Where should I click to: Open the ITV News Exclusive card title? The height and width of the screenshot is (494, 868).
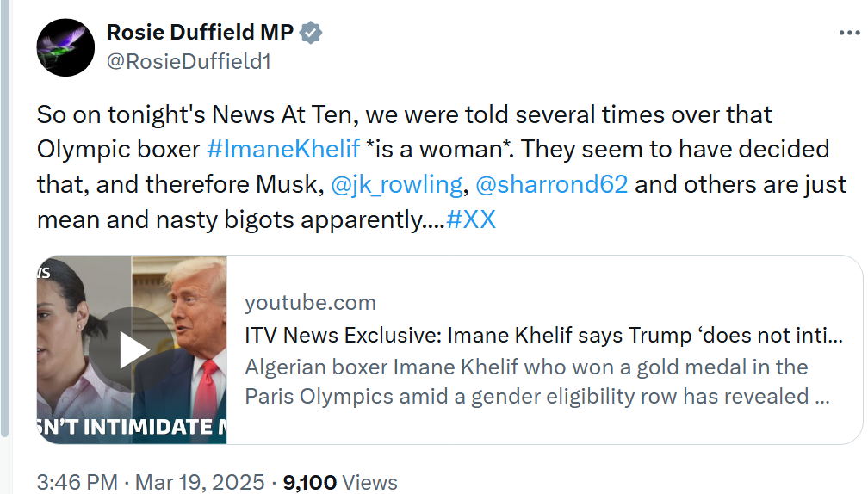pyautogui.click(x=542, y=335)
